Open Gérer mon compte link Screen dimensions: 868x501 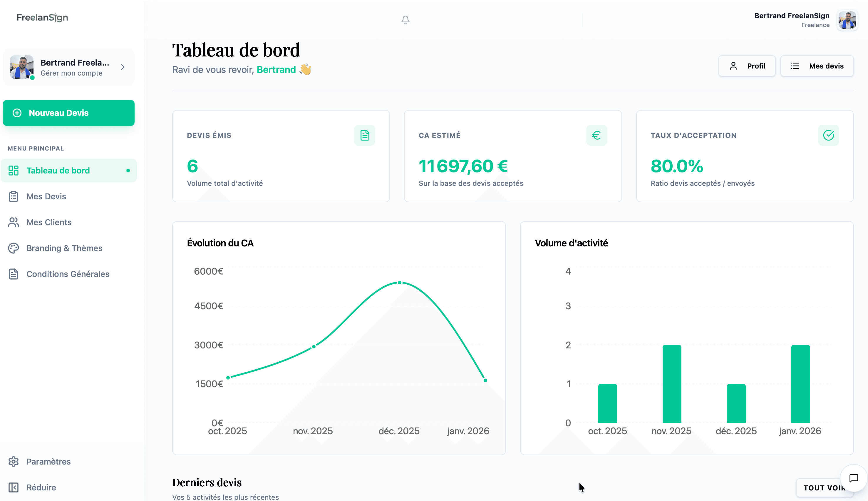[x=71, y=73]
